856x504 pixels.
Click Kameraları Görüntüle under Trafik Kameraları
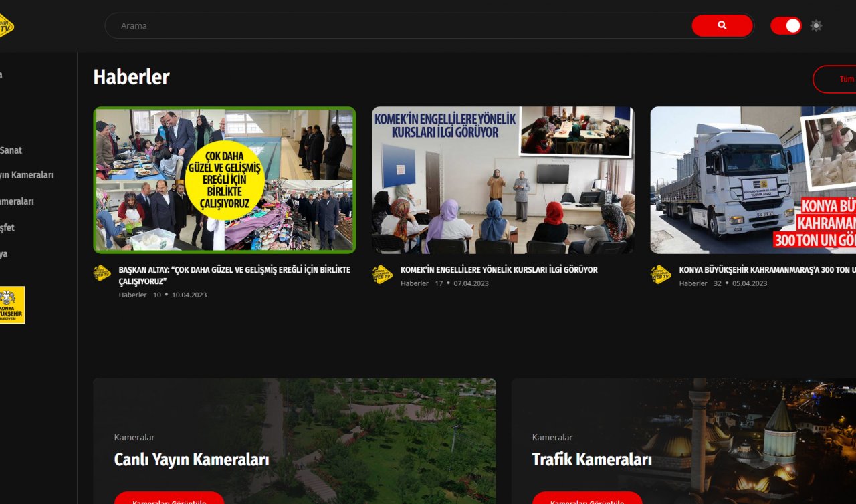tap(587, 499)
